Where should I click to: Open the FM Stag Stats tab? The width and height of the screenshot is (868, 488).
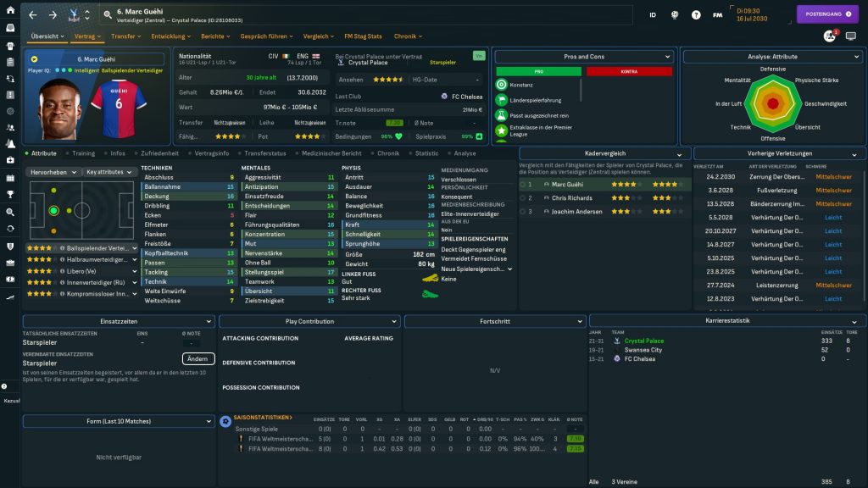coord(363,36)
